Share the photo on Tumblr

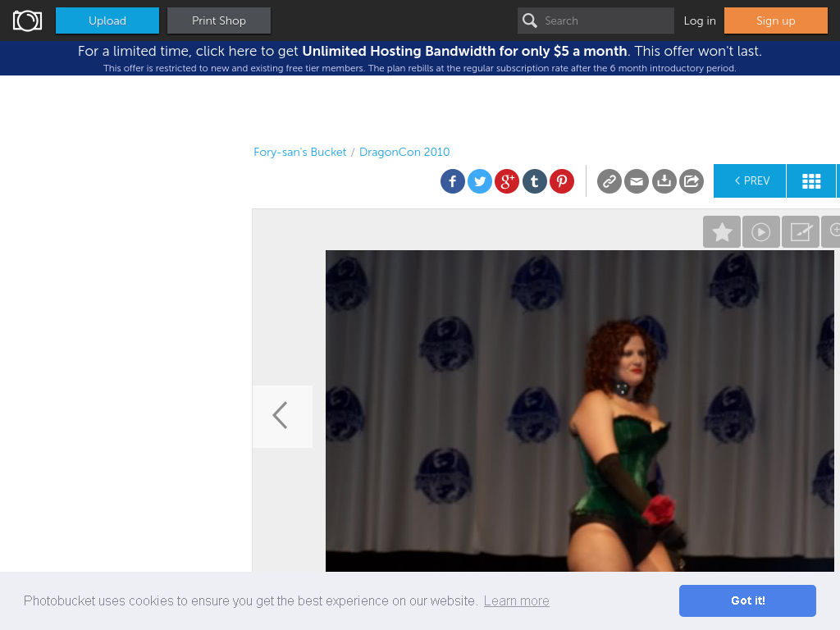tap(535, 181)
